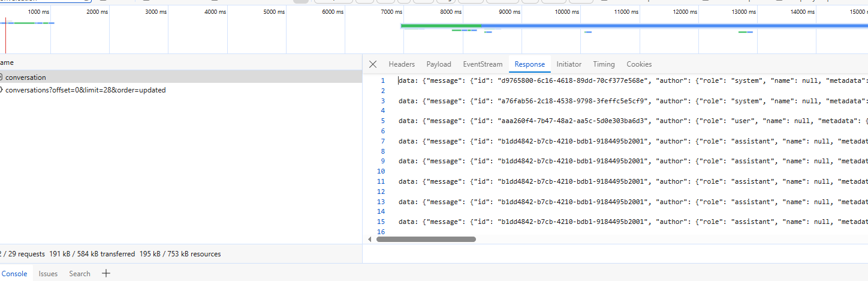868x281 pixels.
Task: Open the Headers tab
Action: 402,64
